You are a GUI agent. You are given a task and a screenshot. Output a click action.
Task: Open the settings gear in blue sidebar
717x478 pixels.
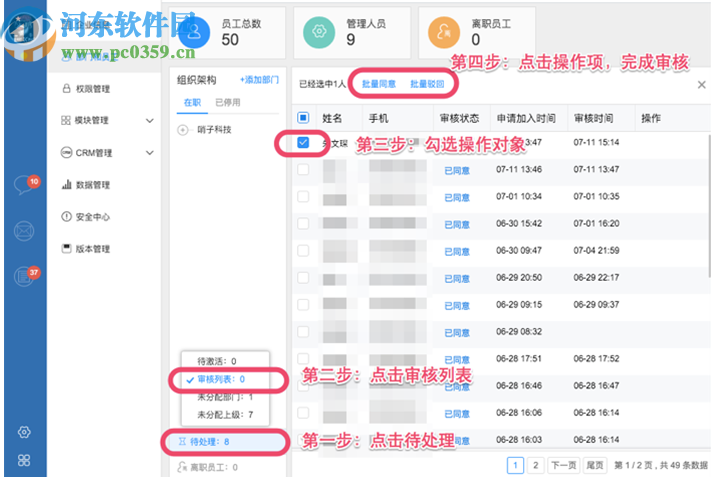pos(24,432)
